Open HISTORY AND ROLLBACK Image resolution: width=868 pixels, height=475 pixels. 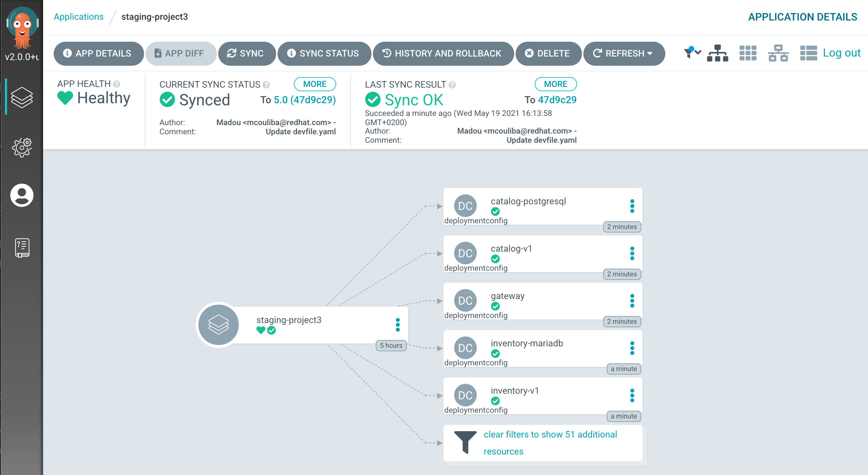(443, 53)
